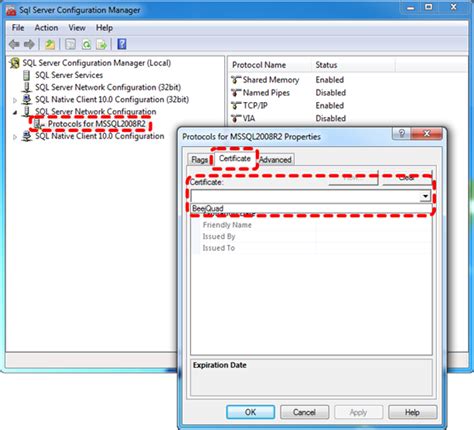
Task: Select SQL Server Configuration Manager (Local) root
Action: pyautogui.click(x=97, y=63)
